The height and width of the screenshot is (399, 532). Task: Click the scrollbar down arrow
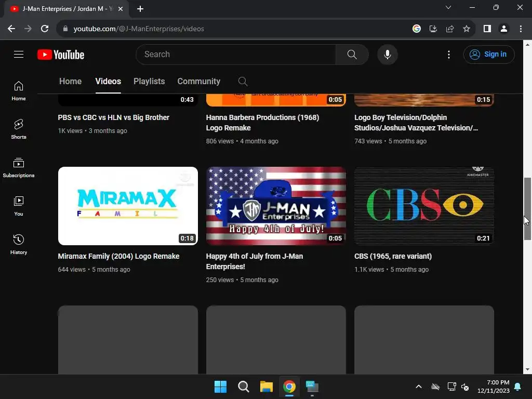tap(528, 369)
